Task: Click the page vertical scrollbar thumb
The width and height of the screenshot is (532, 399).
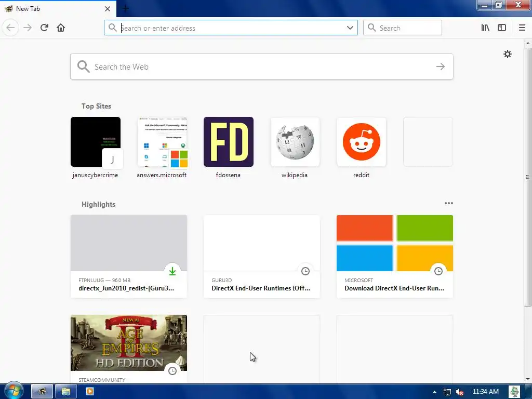Action: click(x=527, y=177)
